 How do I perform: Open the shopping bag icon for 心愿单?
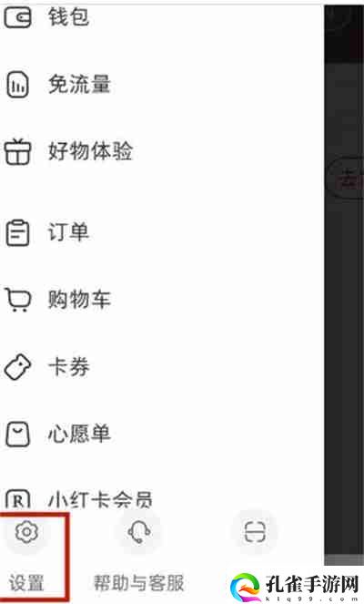[17, 435]
